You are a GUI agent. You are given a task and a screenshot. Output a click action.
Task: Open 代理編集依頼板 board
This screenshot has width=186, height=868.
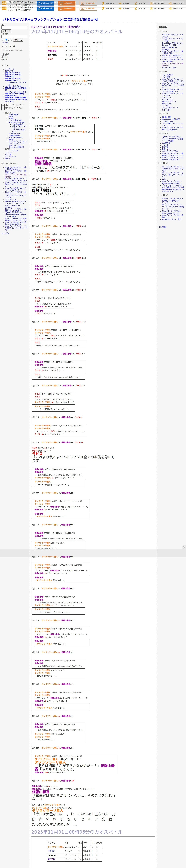click(14, 135)
